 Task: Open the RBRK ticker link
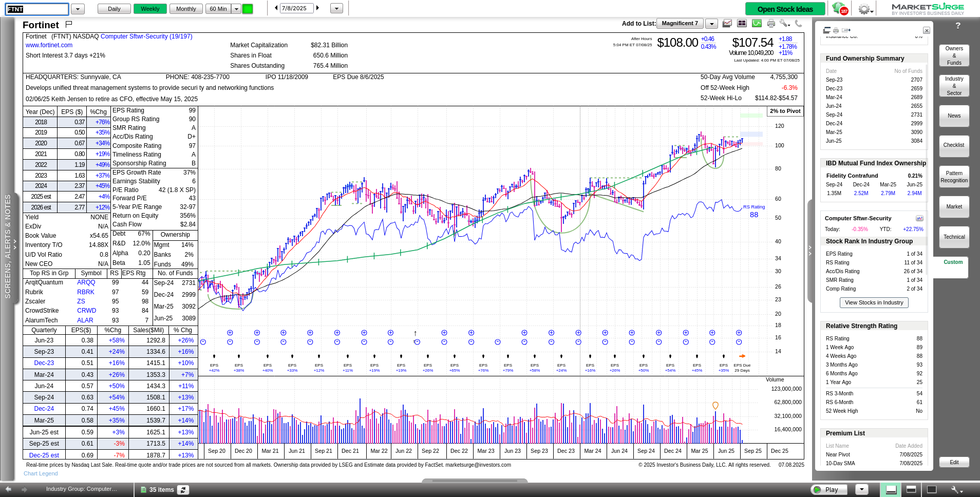[86, 292]
